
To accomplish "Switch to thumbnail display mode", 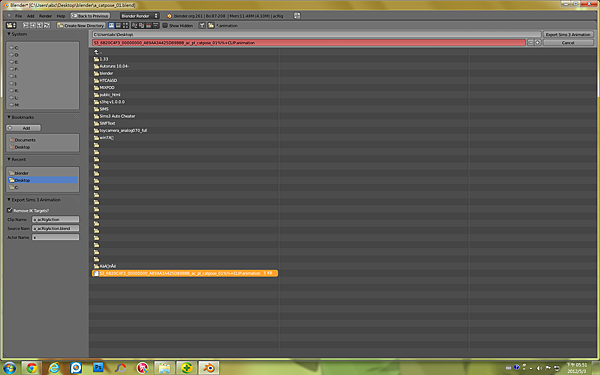I will coord(125,25).
